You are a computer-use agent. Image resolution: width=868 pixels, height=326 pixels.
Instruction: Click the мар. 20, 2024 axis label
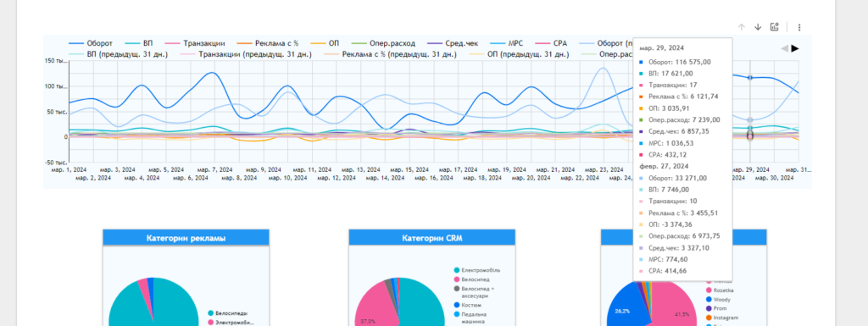(x=531, y=178)
